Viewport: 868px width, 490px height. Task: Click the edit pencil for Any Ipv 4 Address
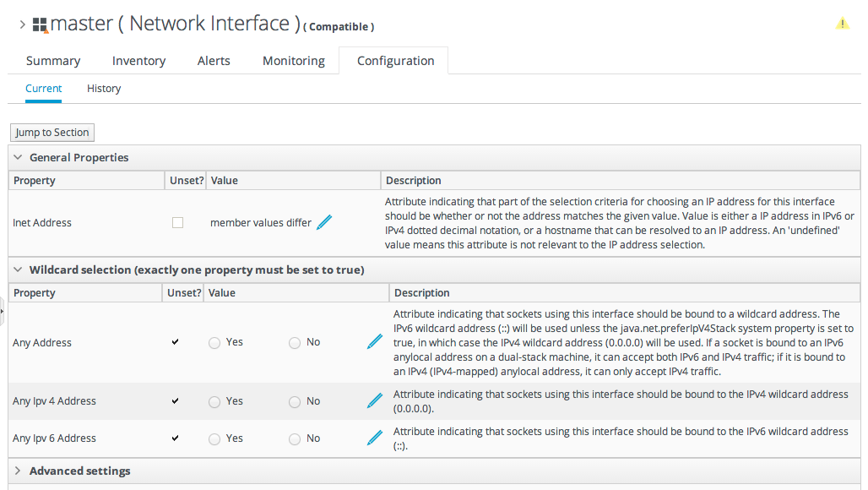coord(375,401)
